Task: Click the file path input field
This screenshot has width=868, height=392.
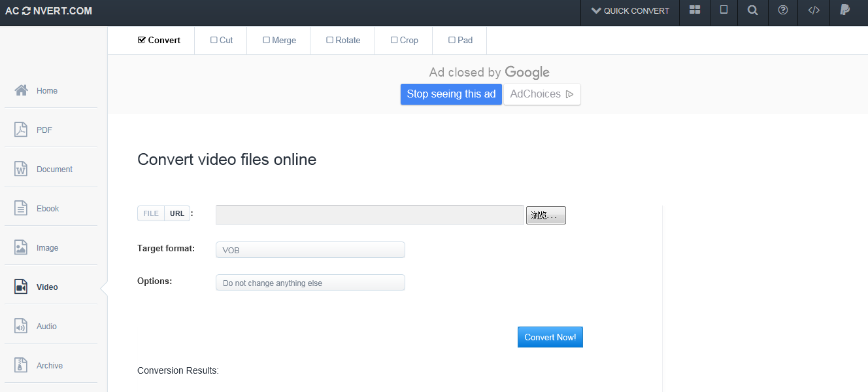Action: pyautogui.click(x=370, y=215)
